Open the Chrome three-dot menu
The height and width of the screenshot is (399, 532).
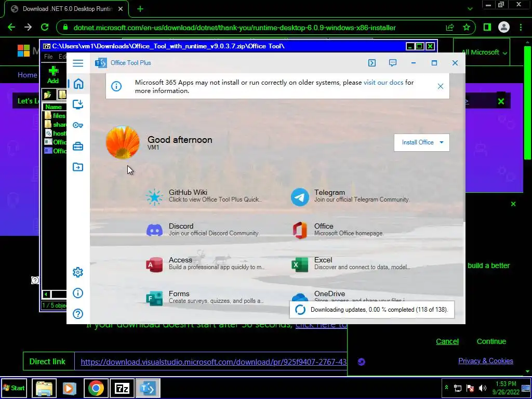[521, 27]
